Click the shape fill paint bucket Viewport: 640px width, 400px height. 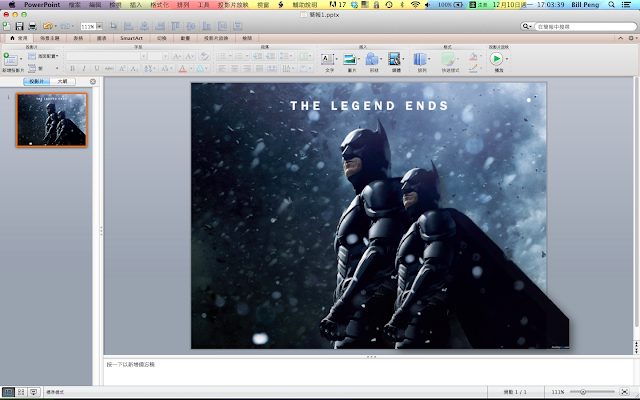coord(473,56)
